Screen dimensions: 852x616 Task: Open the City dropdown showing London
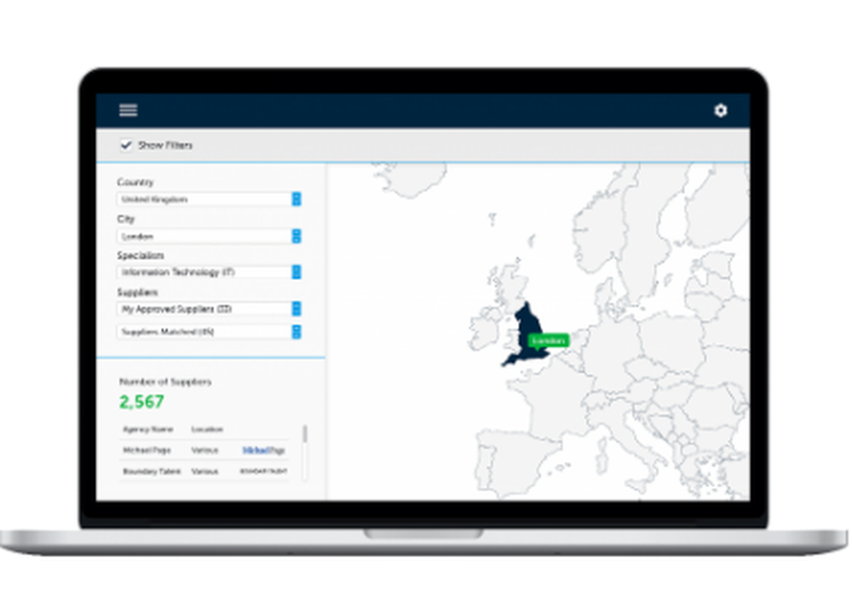click(210, 236)
